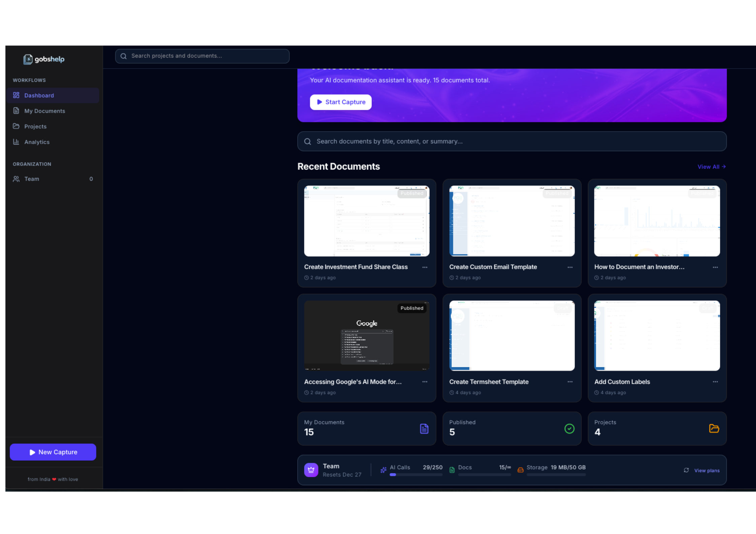Click the document icon on My Documents stats card

tap(424, 428)
